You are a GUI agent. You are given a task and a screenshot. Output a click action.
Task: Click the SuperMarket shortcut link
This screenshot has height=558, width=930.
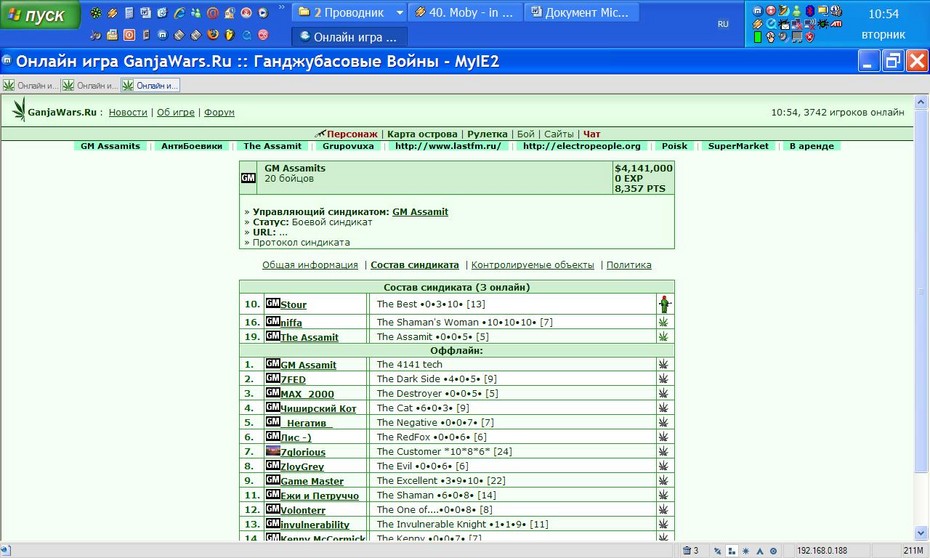coord(738,146)
